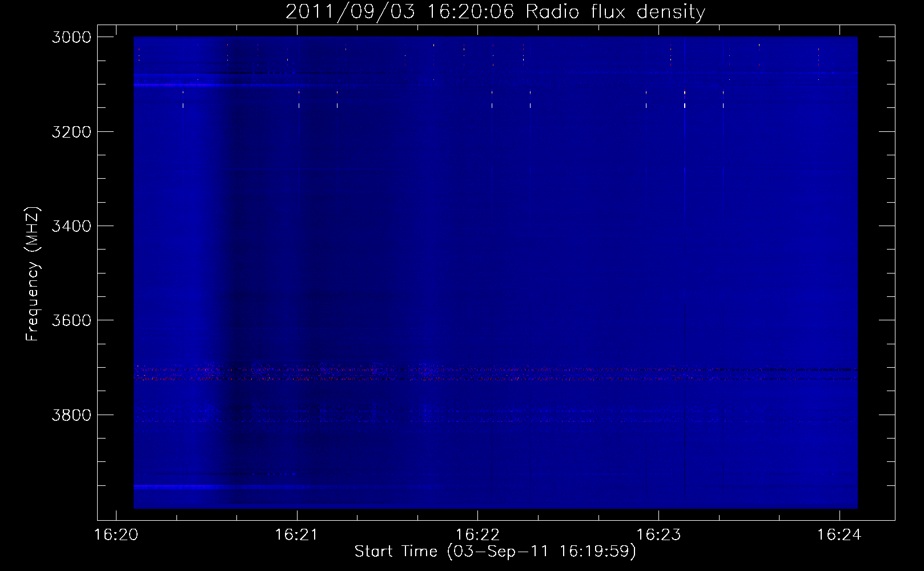Click the 3200 frequency axis label
924x571 pixels.
pyautogui.click(x=71, y=132)
